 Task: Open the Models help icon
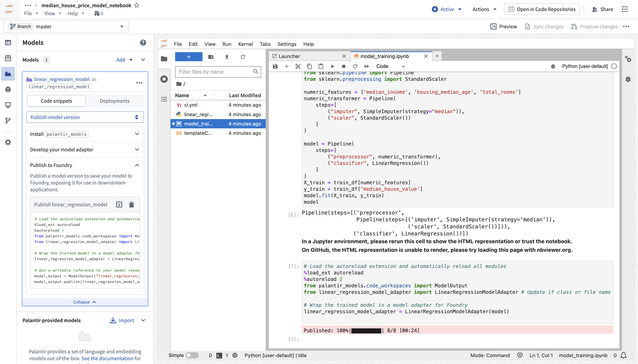point(143,42)
